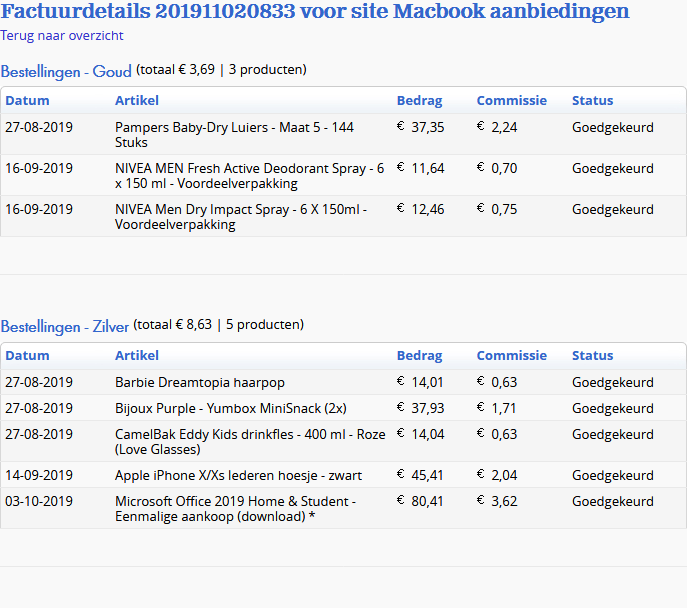Click Goud table 'Commissie' column header

coord(512,100)
